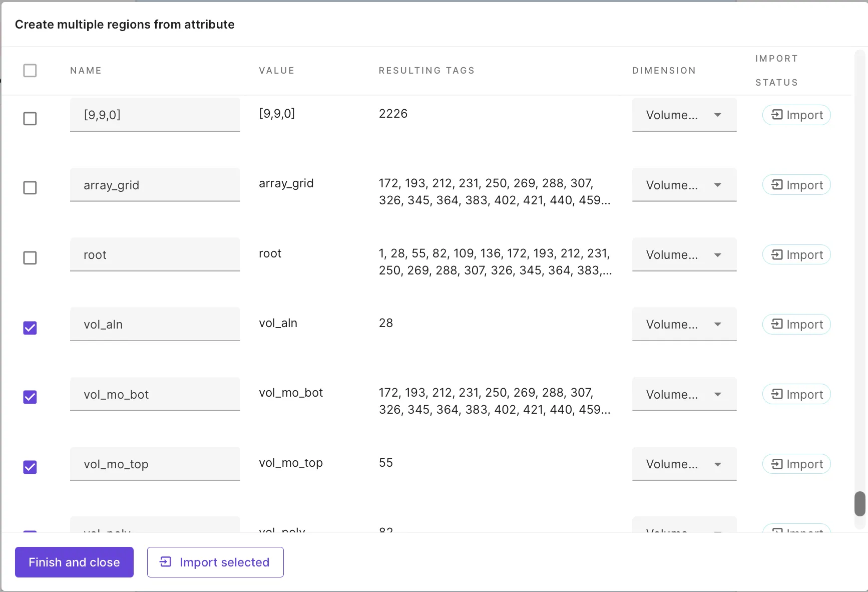
Task: Open the Dimension dropdown in the root row
Action: coord(684,255)
